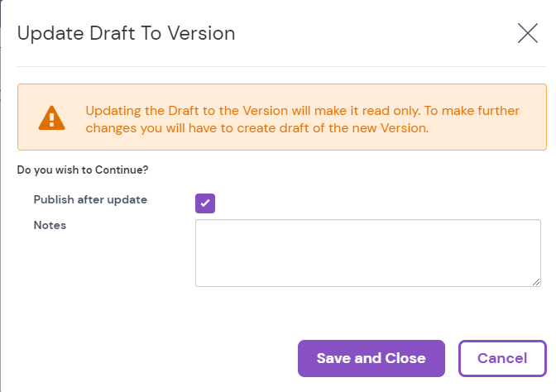Click inside the Notes text area

[367, 252]
